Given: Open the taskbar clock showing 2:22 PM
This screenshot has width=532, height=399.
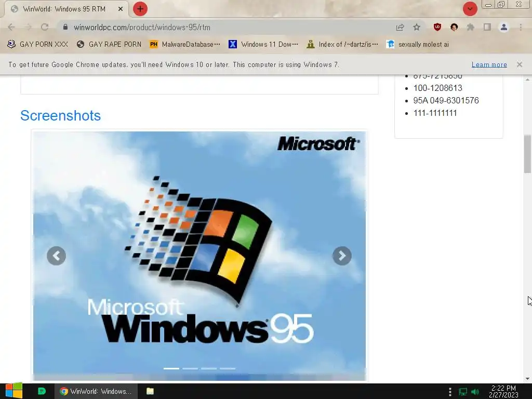Looking at the screenshot, I should [503, 392].
